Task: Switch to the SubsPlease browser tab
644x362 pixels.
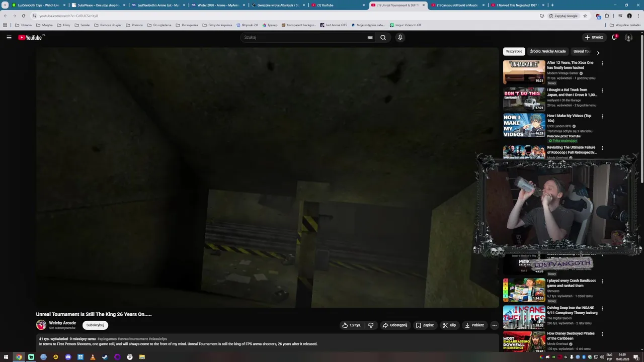Action: [x=98, y=5]
